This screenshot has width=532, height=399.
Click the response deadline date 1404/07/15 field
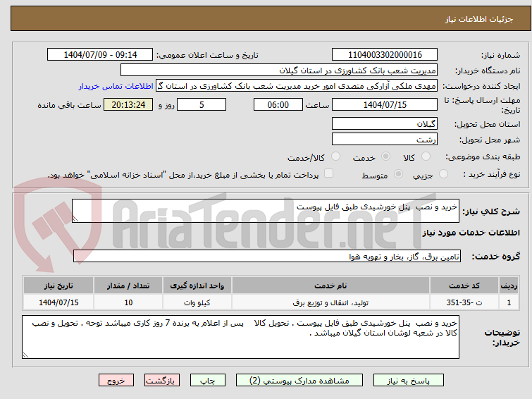pos(385,104)
